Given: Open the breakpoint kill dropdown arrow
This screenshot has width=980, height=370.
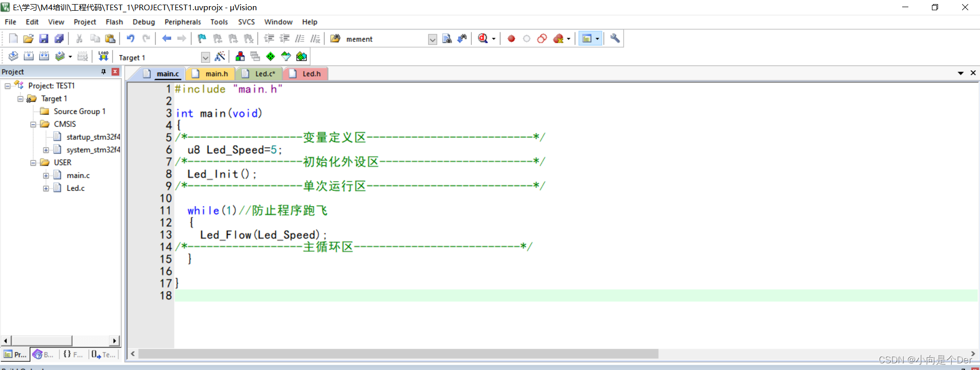Looking at the screenshot, I should click(x=569, y=39).
